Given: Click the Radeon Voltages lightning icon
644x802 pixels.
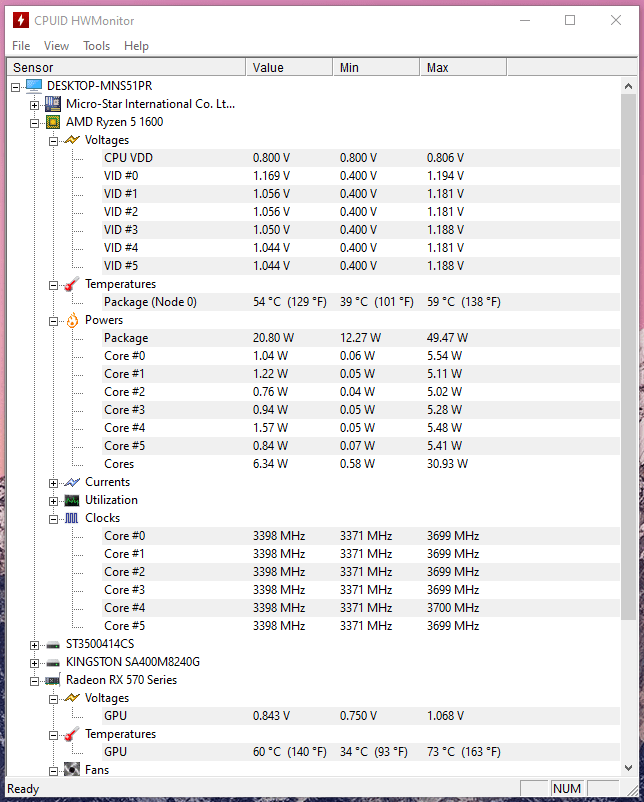Looking at the screenshot, I should [x=72, y=698].
